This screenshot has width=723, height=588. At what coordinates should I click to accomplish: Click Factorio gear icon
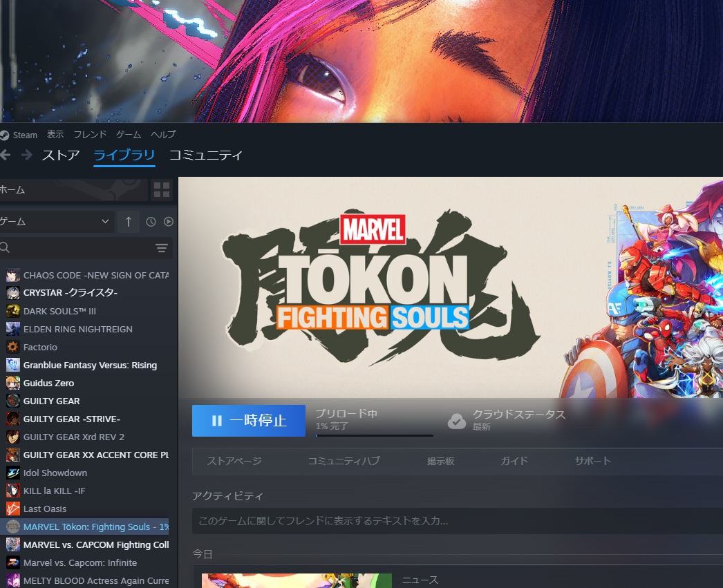[13, 347]
